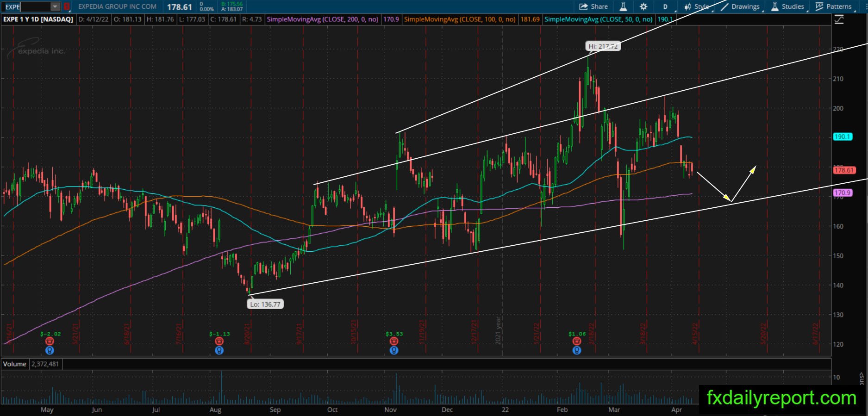Click the Hi: 217.72 price label
868x416 pixels.
coord(603,46)
